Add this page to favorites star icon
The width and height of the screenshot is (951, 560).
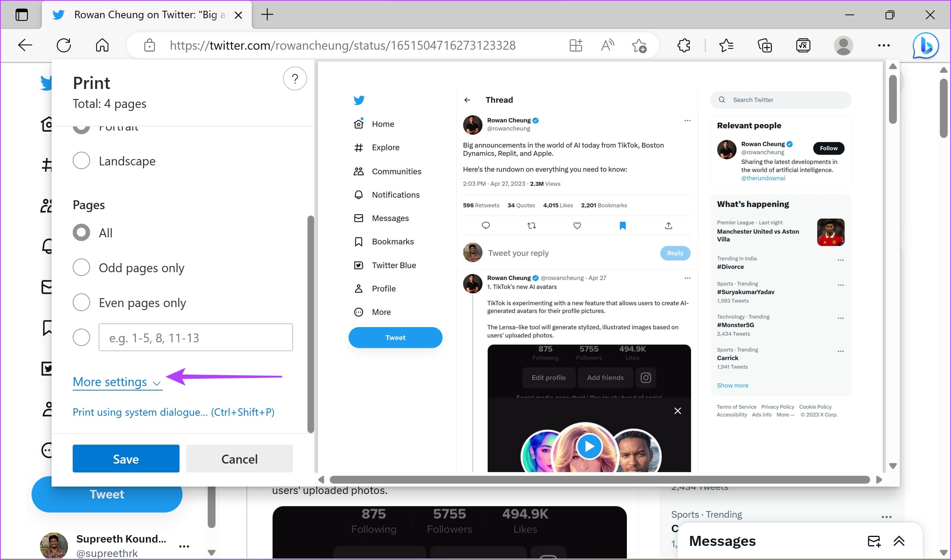[639, 46]
